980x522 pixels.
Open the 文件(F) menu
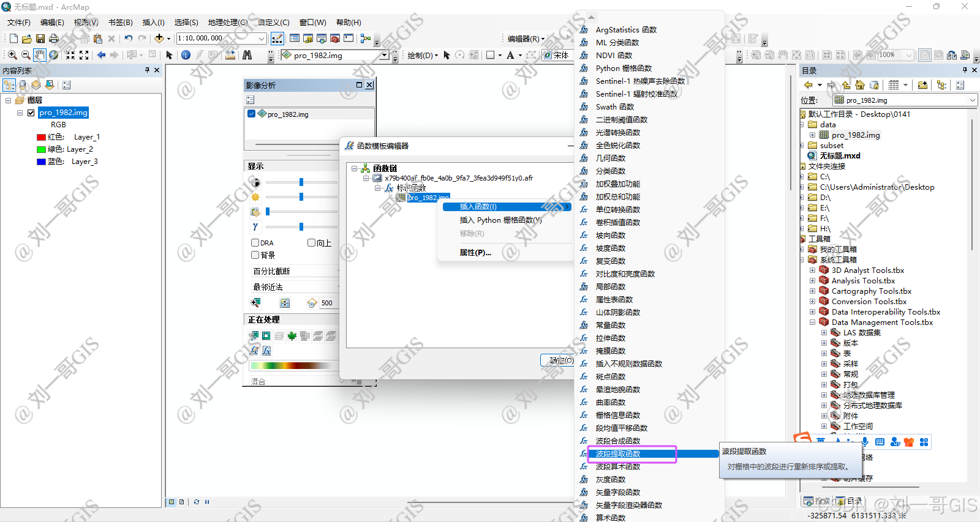coord(19,23)
